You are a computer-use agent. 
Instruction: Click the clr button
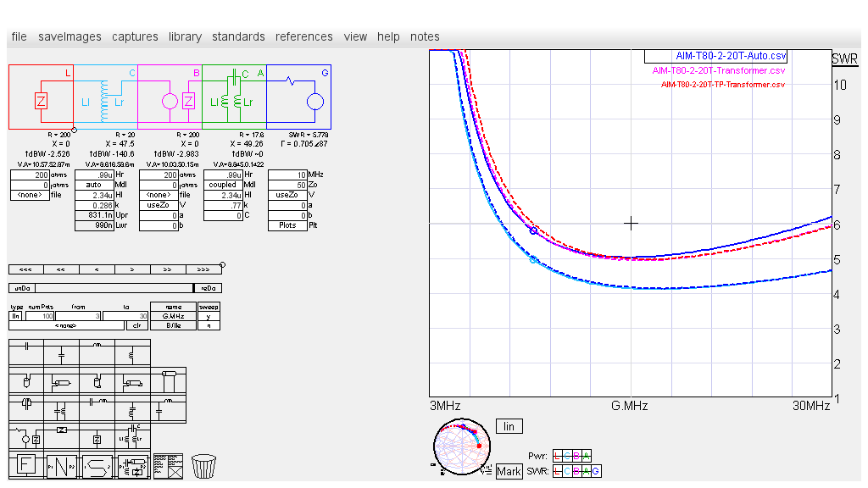(x=136, y=326)
